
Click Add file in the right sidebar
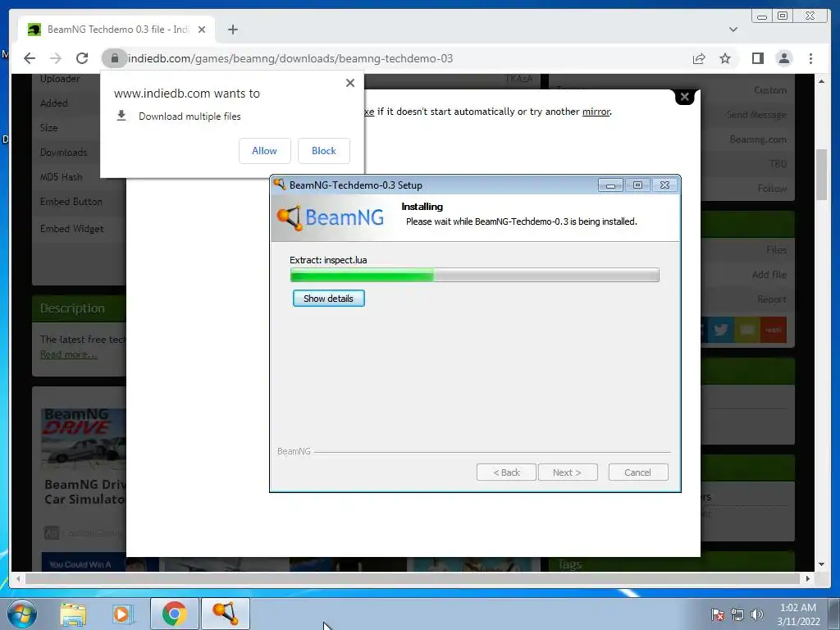coord(769,274)
